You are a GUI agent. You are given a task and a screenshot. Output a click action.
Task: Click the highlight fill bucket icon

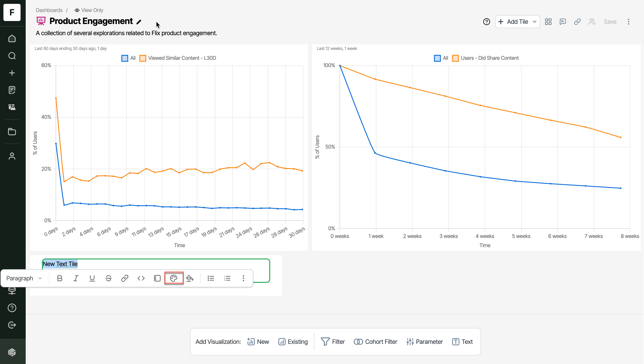click(190, 278)
